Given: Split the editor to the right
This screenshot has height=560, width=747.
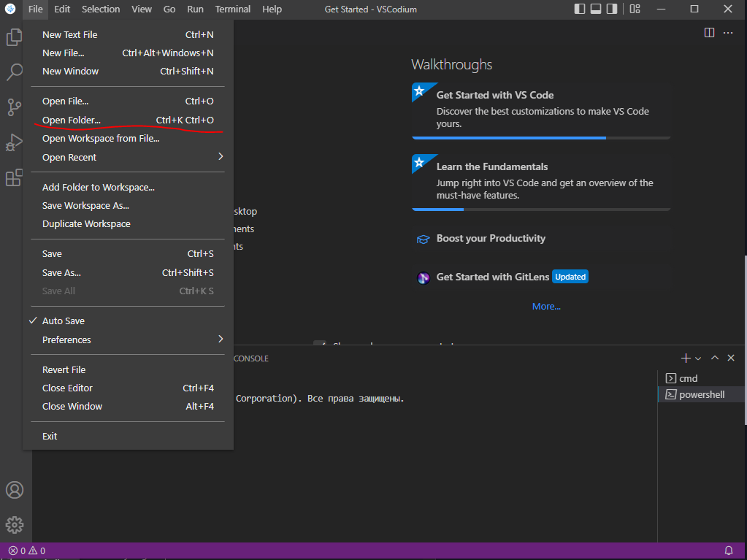Looking at the screenshot, I should point(709,32).
